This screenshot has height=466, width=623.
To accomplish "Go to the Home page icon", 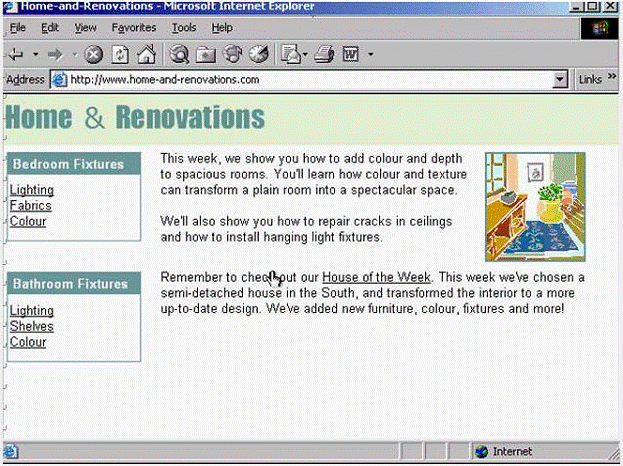I will click(x=145, y=53).
